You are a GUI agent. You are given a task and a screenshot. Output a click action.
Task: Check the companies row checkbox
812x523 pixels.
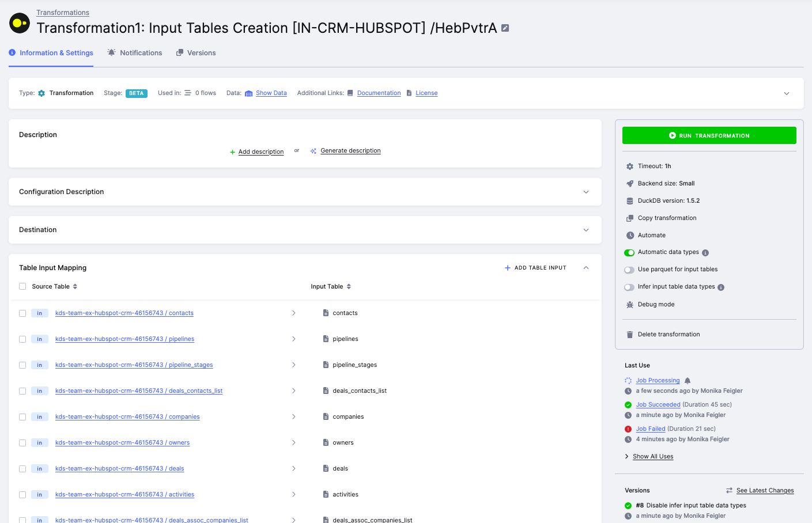[x=22, y=417]
